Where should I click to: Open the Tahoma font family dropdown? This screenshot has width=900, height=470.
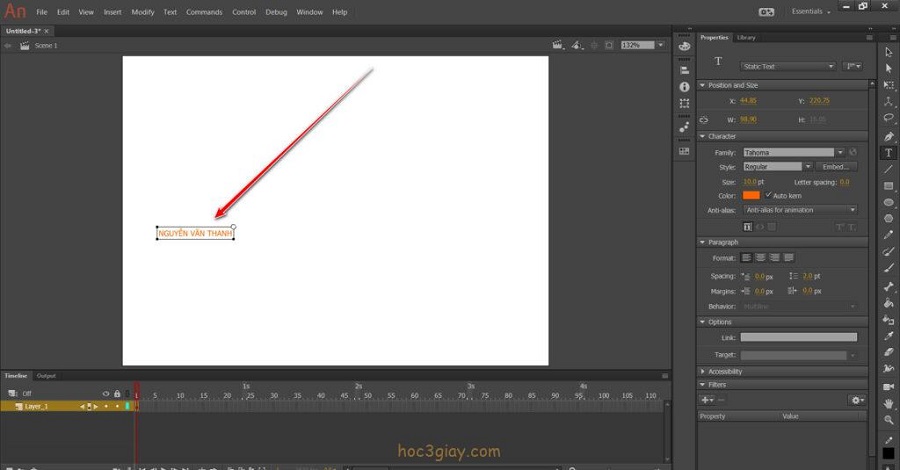tap(794, 153)
